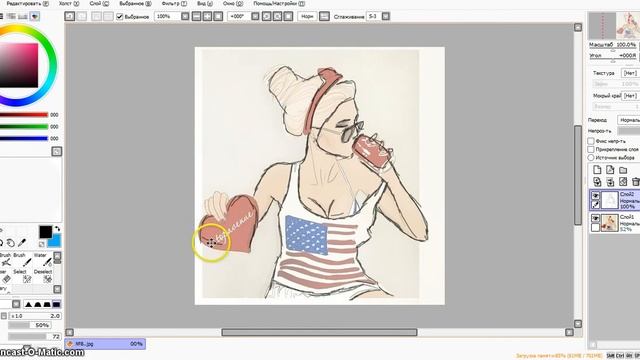The width and height of the screenshot is (640, 360).
Task: Click the navigator thumbnail preview
Action: pyautogui.click(x=614, y=26)
